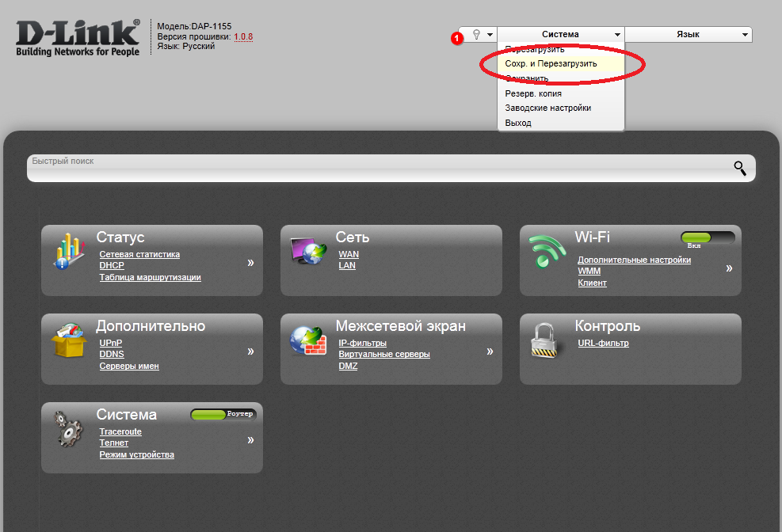Select Сохр. и Перезагрузить menu item
Viewport: 782px width, 532px height.
[551, 63]
